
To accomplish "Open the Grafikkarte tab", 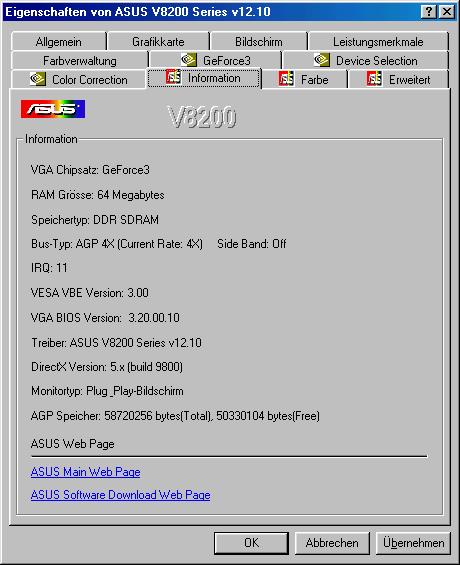I will (158, 42).
